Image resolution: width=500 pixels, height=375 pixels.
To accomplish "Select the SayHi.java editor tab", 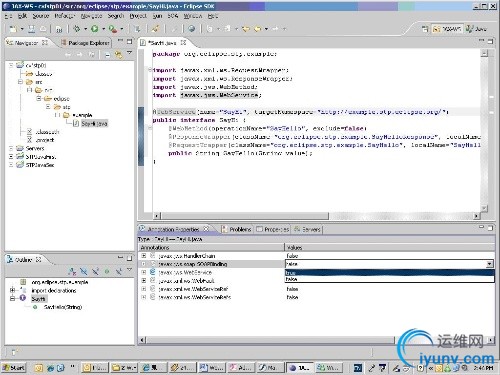I will click(162, 43).
